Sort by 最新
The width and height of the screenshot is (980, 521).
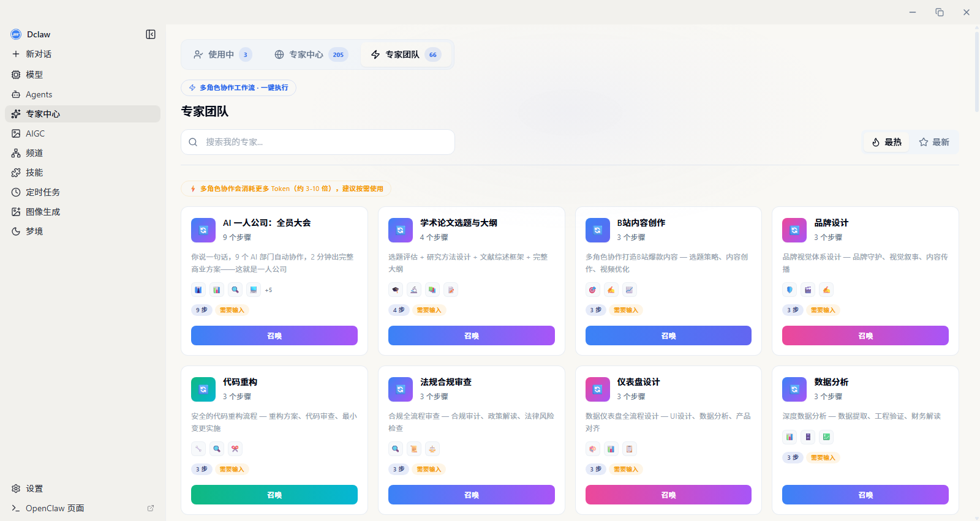(x=934, y=142)
